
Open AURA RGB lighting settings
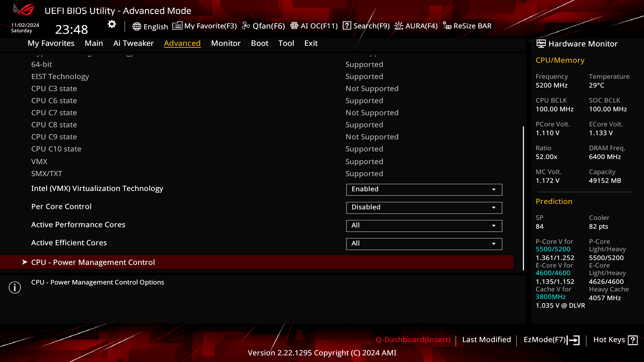(x=416, y=25)
